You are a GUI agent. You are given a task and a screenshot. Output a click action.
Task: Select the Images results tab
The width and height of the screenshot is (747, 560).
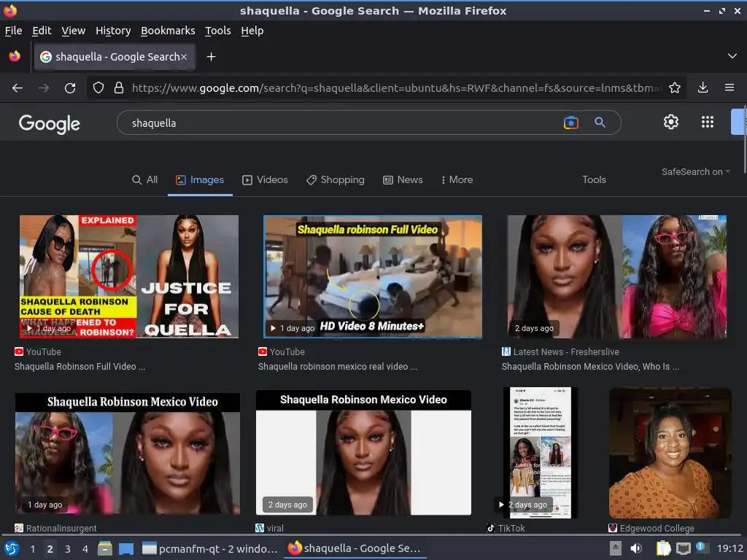point(200,179)
